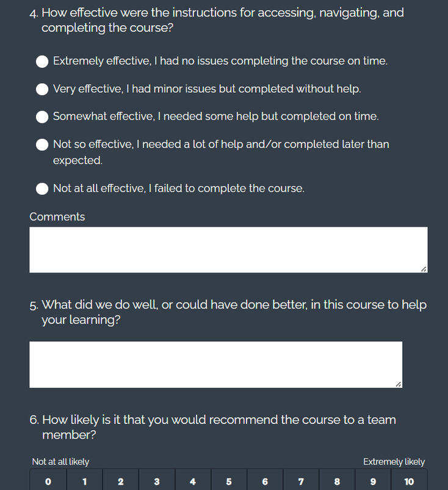
Task: Select the "Extremely effective" radio option
Action: 42,61
